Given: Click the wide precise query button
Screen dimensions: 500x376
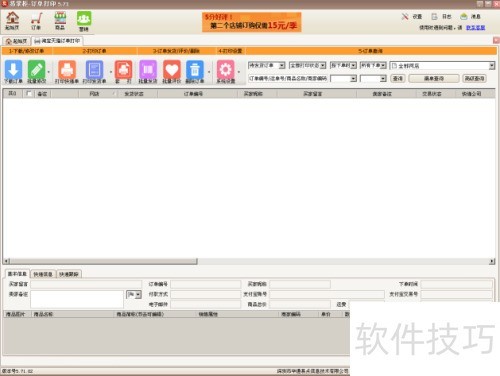Looking at the screenshot, I should point(434,78).
